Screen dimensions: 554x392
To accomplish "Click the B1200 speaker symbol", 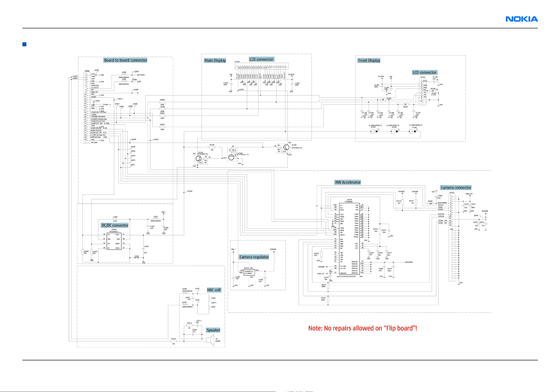I will [210, 340].
